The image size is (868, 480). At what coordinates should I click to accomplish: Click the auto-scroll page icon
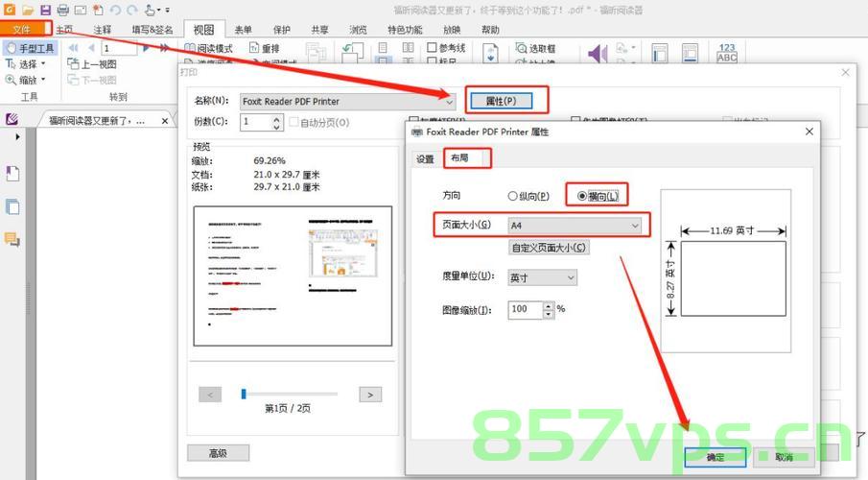(x=490, y=53)
